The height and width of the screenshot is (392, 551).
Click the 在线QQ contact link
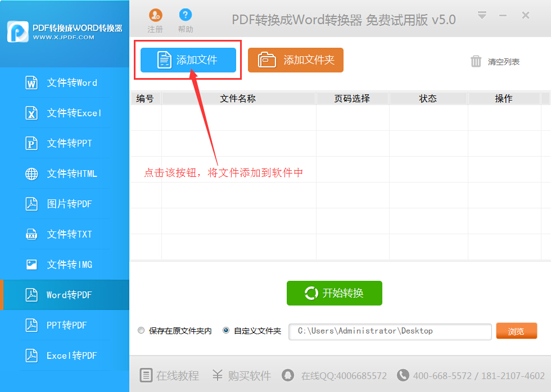(344, 376)
